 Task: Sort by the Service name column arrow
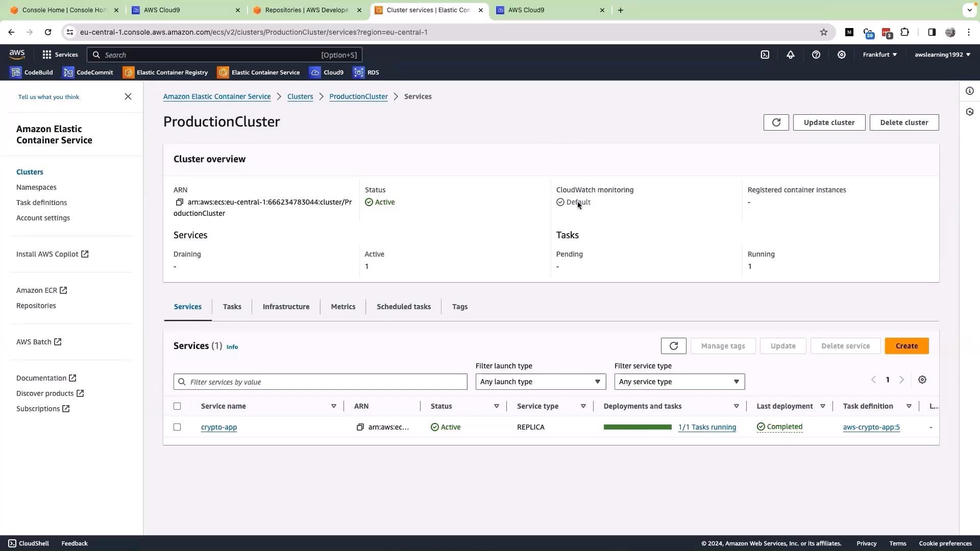[333, 406]
